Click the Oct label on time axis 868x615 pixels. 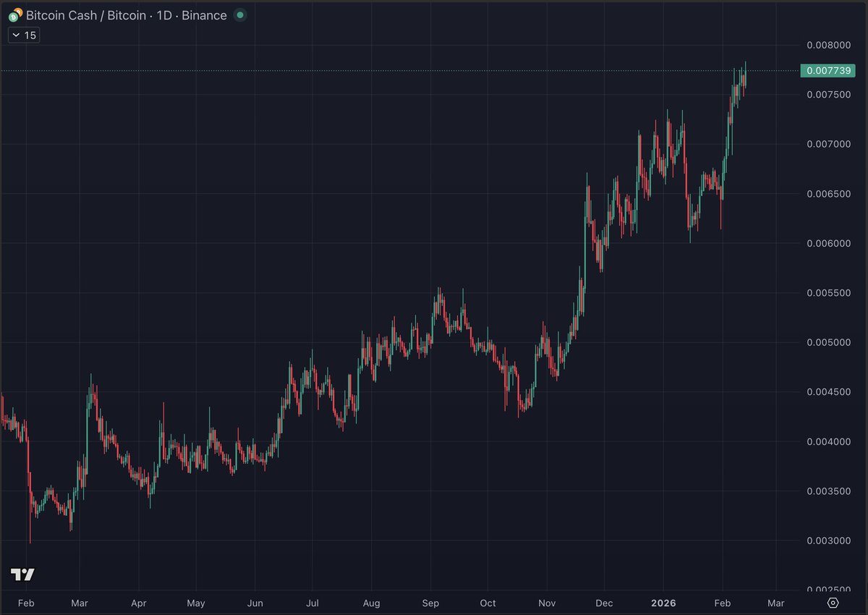tap(488, 603)
